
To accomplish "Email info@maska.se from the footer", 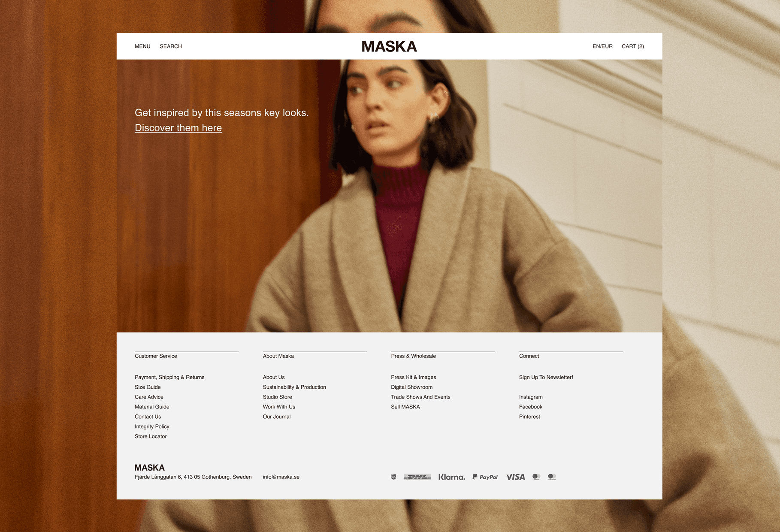I will click(x=281, y=477).
